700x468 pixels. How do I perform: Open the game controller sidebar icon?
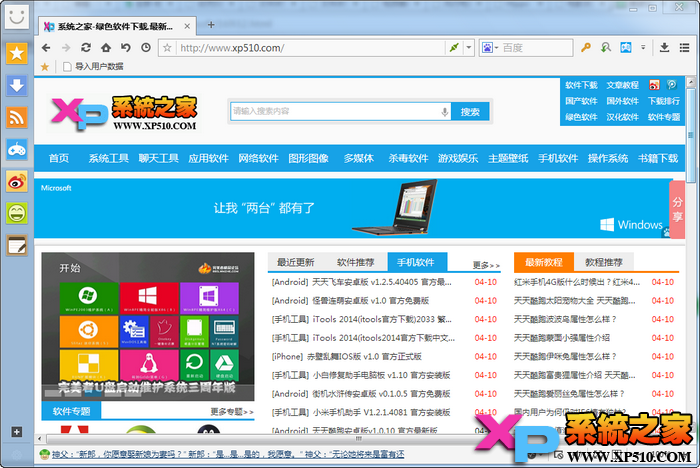17,150
